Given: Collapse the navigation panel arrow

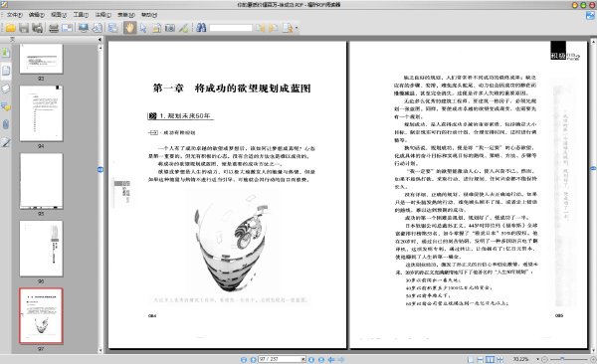Looking at the screenshot, I should click(x=99, y=39).
